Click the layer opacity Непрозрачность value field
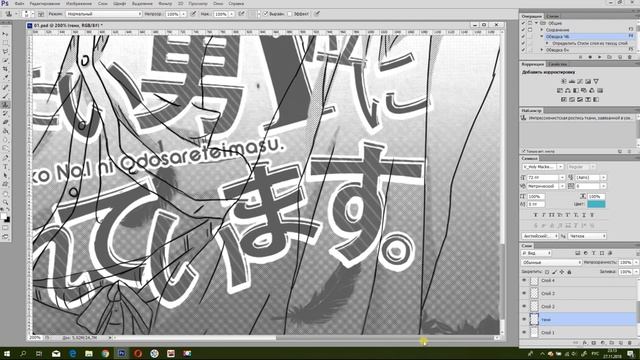This screenshot has width=640, height=360. (625, 262)
